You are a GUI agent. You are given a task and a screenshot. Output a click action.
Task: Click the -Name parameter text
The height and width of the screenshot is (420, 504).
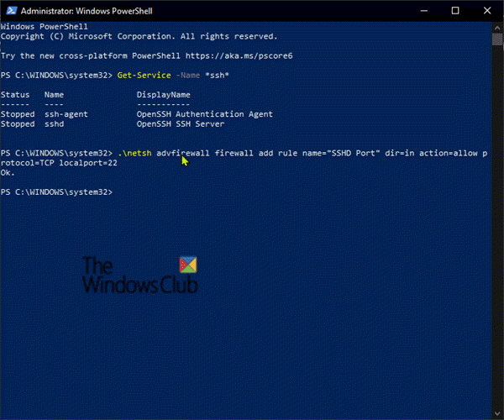tap(187, 76)
